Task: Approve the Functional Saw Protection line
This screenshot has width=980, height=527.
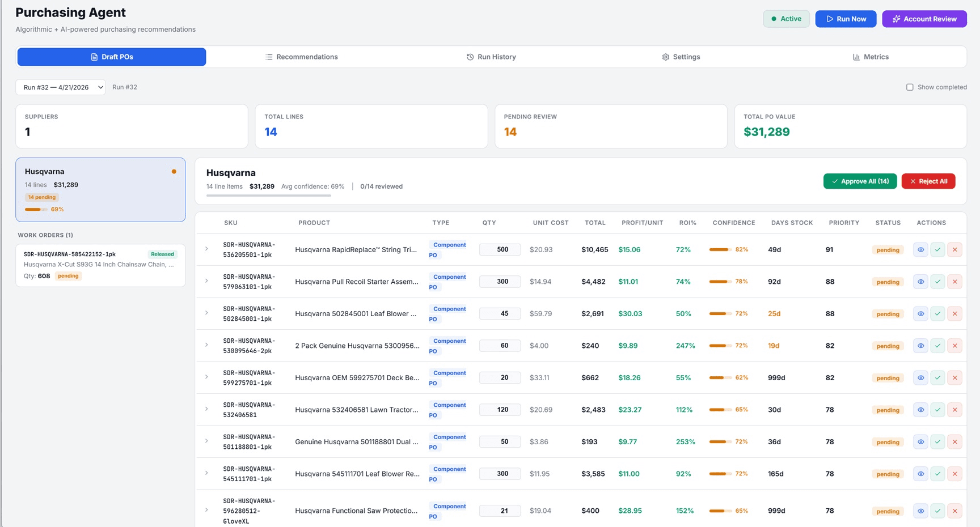Action: point(937,511)
